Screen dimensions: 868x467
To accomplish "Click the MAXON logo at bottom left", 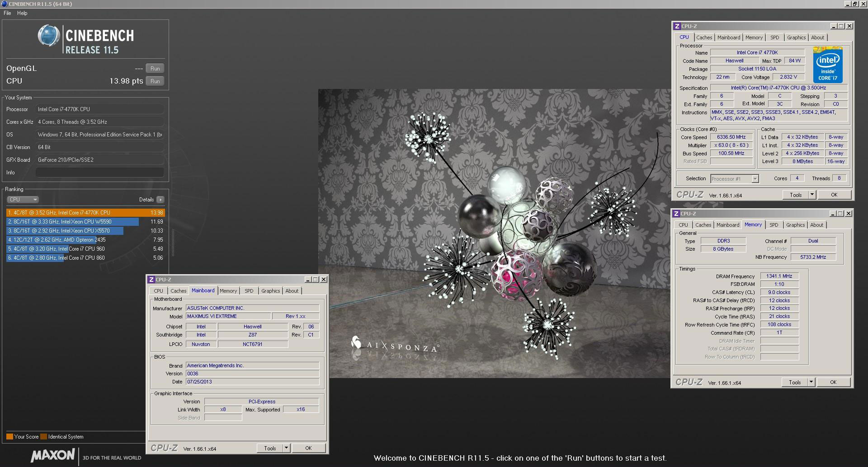I will pyautogui.click(x=53, y=455).
